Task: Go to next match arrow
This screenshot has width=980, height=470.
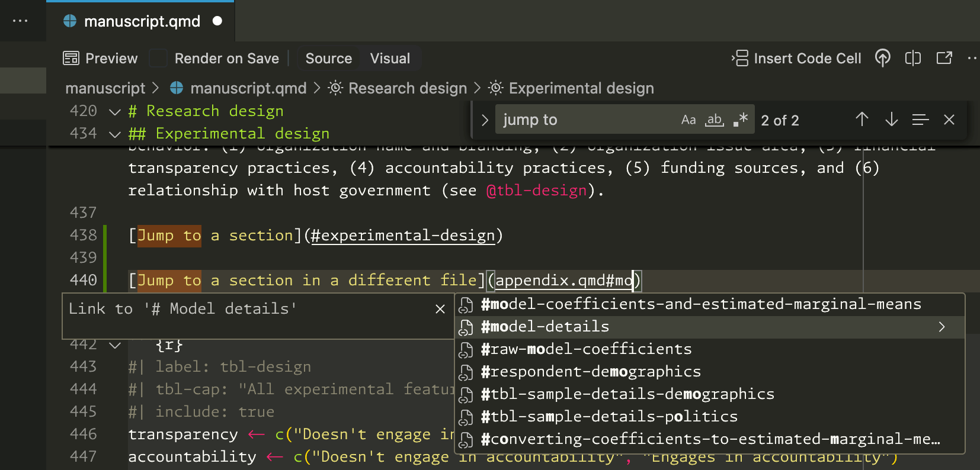Action: [891, 120]
